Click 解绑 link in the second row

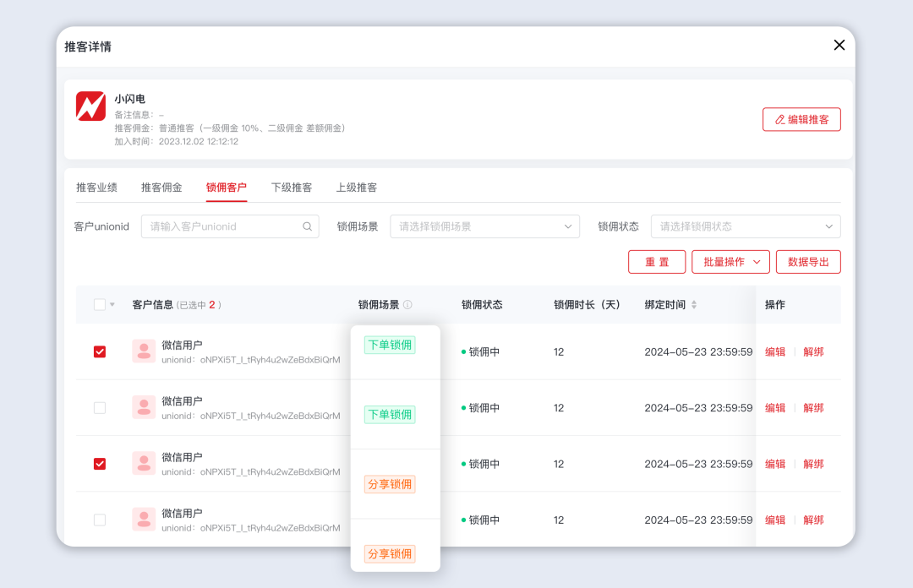[813, 408]
